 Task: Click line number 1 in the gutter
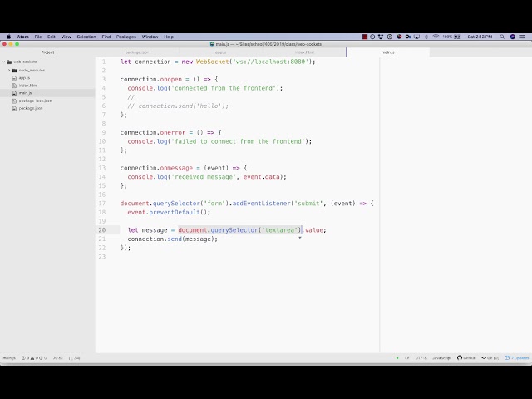104,62
